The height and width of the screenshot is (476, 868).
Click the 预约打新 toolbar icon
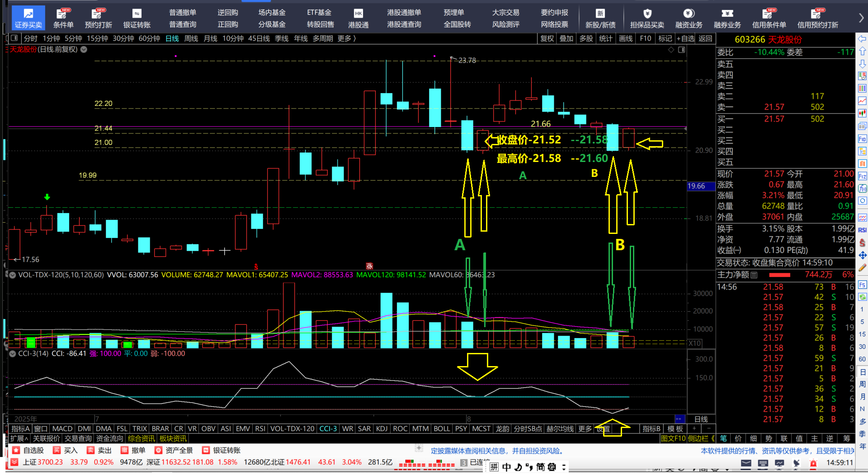pyautogui.click(x=98, y=18)
